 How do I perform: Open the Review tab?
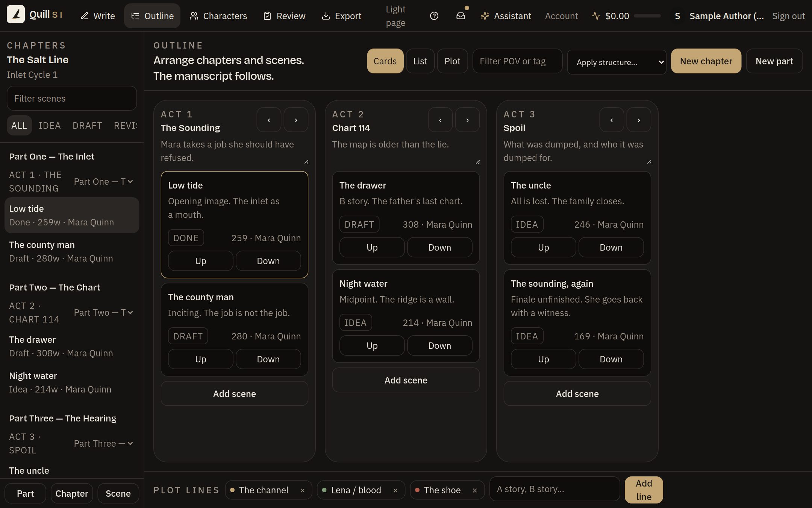coord(285,16)
